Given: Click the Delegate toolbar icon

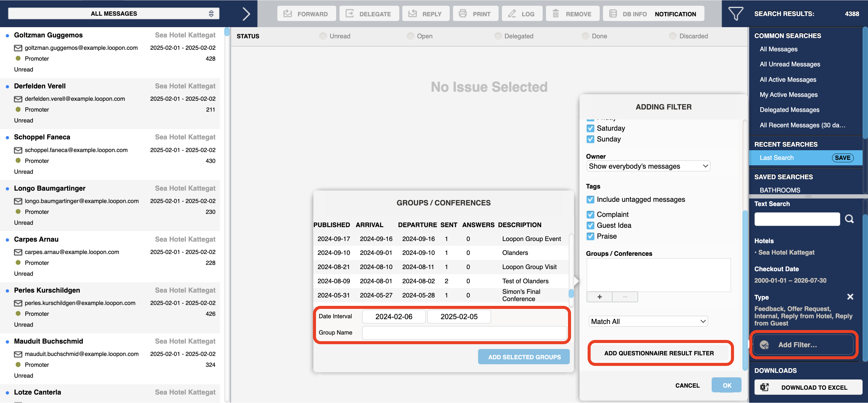Looking at the screenshot, I should point(349,14).
